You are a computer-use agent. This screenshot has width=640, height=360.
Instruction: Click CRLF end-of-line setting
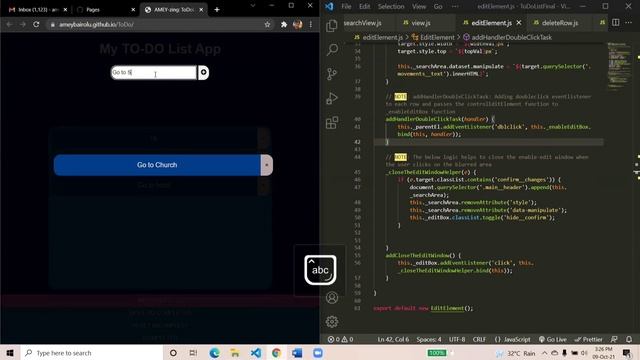[479, 339]
